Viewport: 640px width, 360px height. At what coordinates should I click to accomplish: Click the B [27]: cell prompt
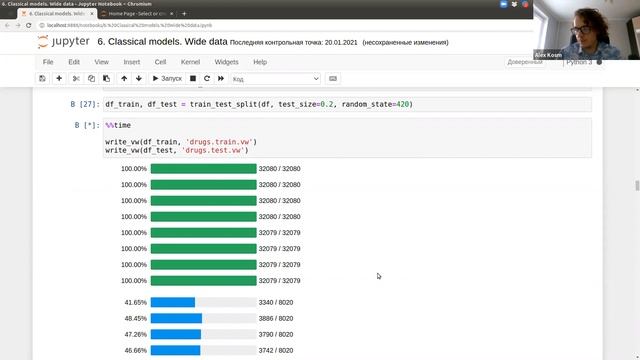click(x=85, y=104)
